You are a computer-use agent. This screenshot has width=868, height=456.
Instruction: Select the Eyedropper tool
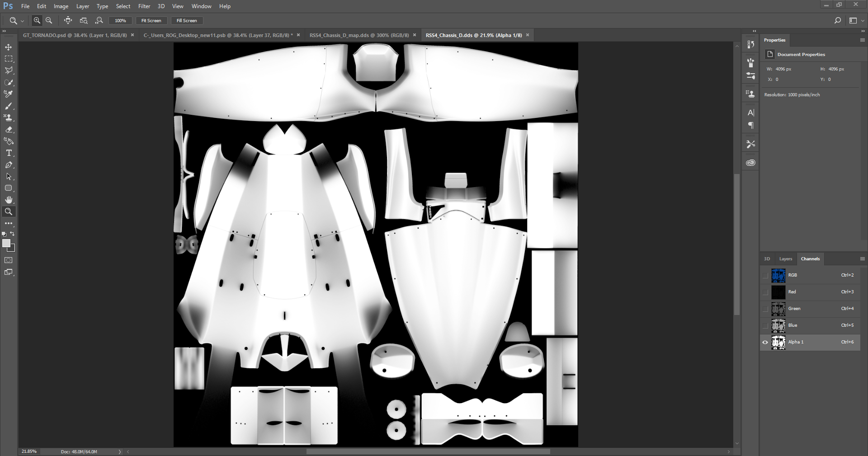tap(9, 94)
